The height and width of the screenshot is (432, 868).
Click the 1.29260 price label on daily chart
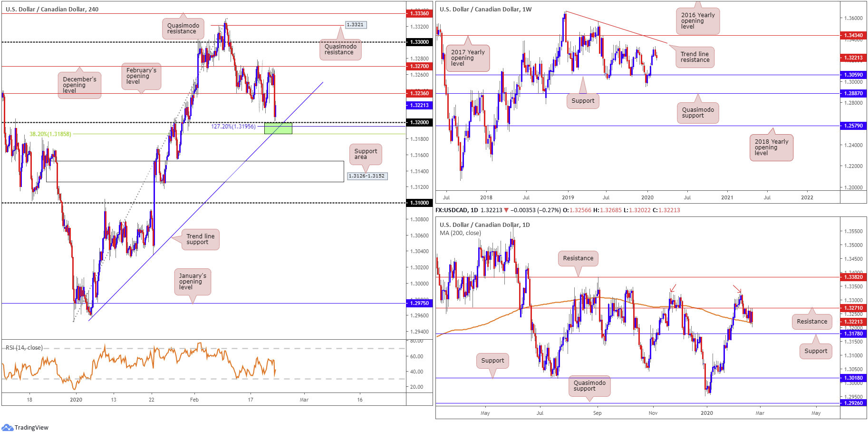[x=853, y=403]
